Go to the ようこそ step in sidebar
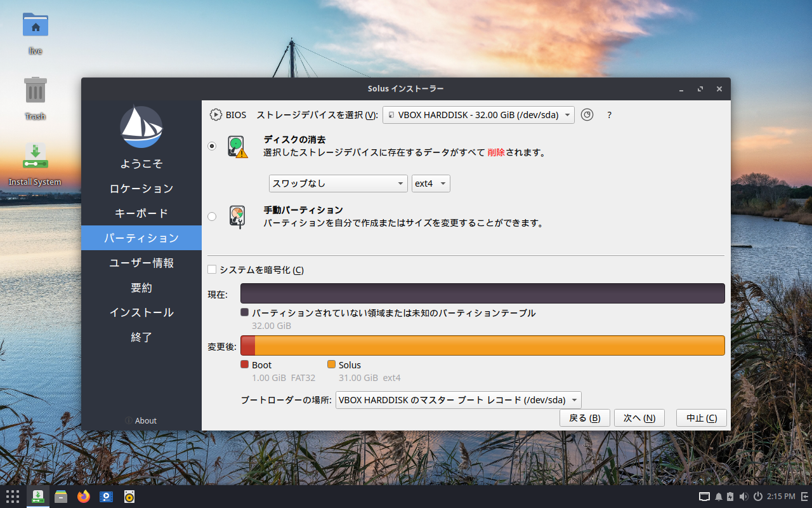The width and height of the screenshot is (812, 508). pos(141,164)
